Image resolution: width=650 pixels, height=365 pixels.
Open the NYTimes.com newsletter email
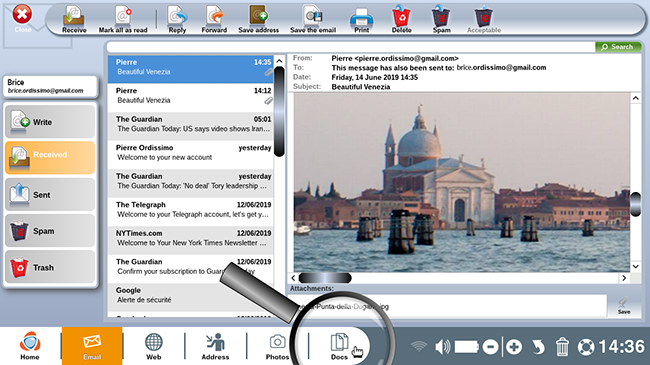[x=191, y=240]
